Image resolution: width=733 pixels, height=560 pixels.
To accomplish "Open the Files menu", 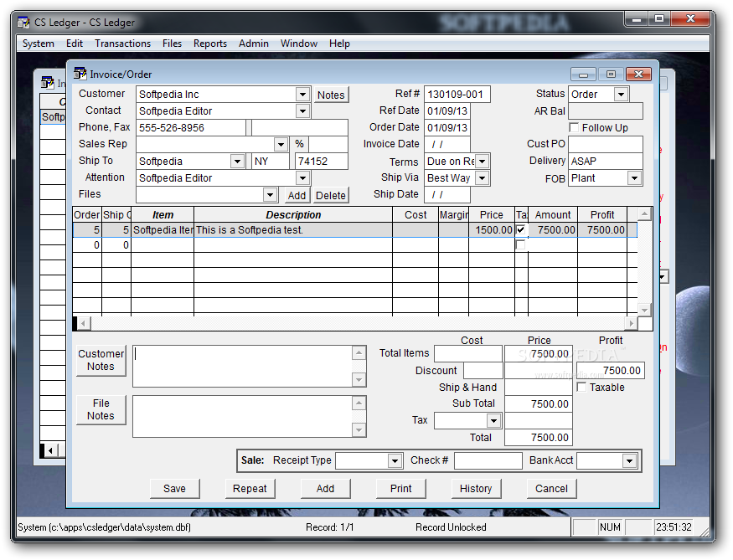I will point(172,44).
